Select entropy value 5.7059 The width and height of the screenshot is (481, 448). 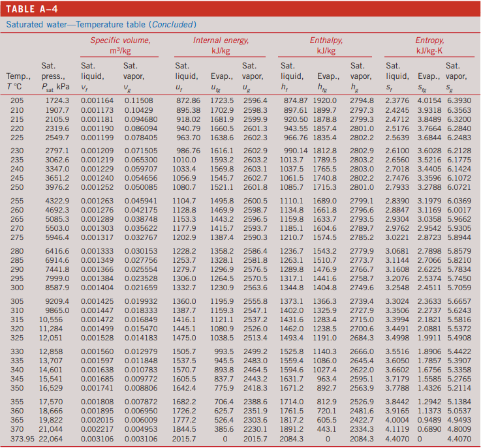tap(459, 288)
